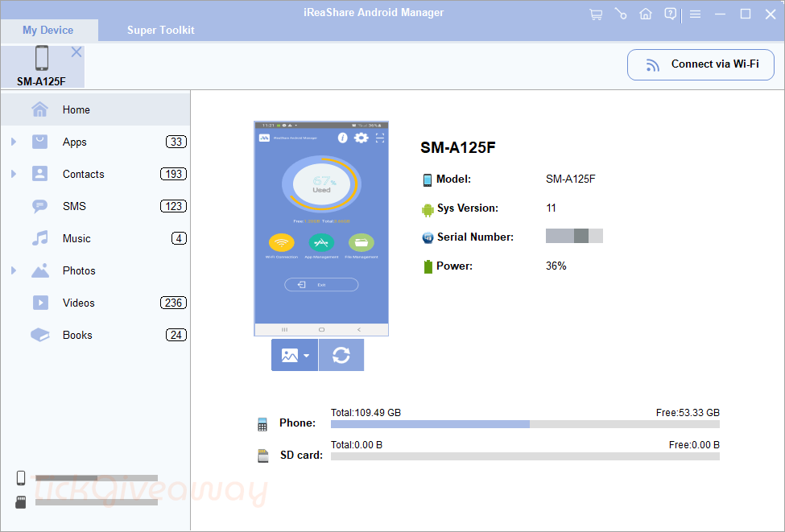Screen dimensions: 785x532
Task: Open the Videos category
Action: [x=96, y=303]
